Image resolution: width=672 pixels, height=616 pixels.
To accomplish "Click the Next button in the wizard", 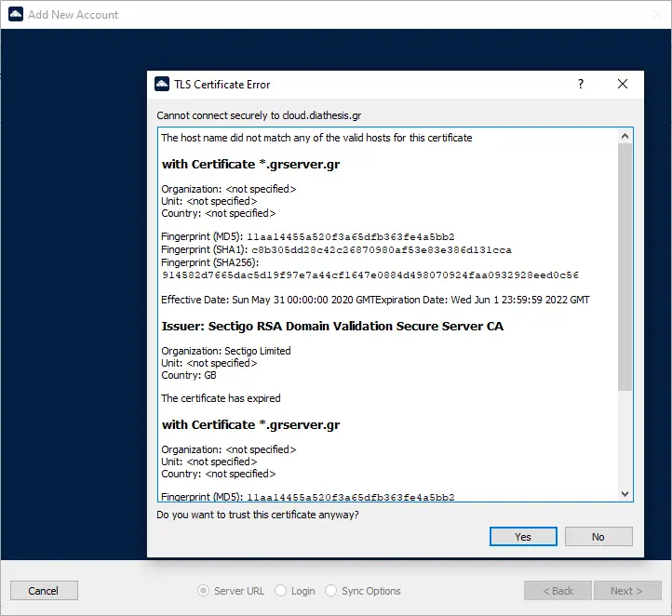I will click(x=626, y=591).
